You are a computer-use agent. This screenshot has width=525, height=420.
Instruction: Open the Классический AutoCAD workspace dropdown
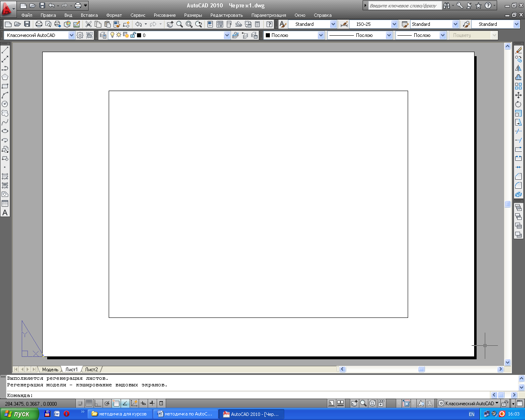point(71,35)
